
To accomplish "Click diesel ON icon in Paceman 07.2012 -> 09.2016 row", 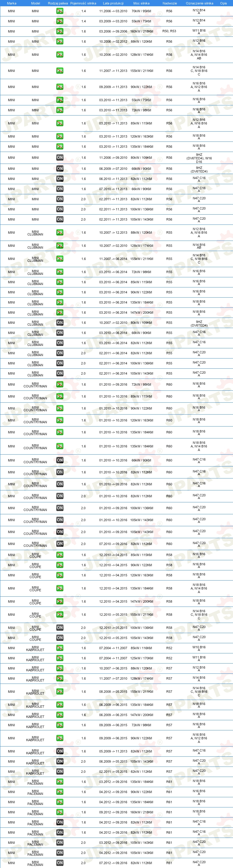I will click(x=60, y=863).
